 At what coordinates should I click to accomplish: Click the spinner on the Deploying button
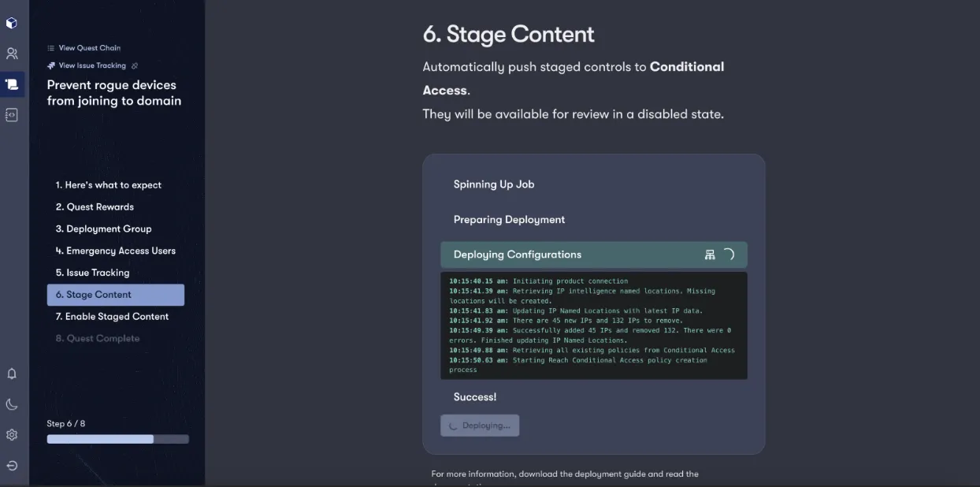(x=451, y=425)
